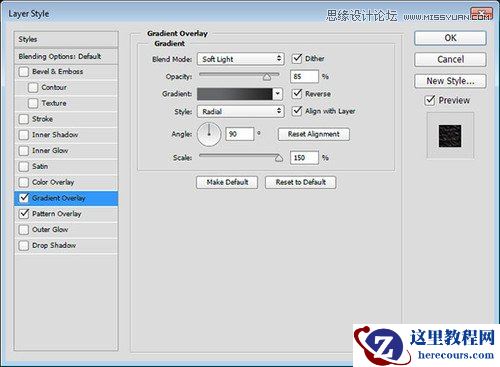Click the Angle dial control
Viewport: 500px width, 367px height.
coord(209,134)
